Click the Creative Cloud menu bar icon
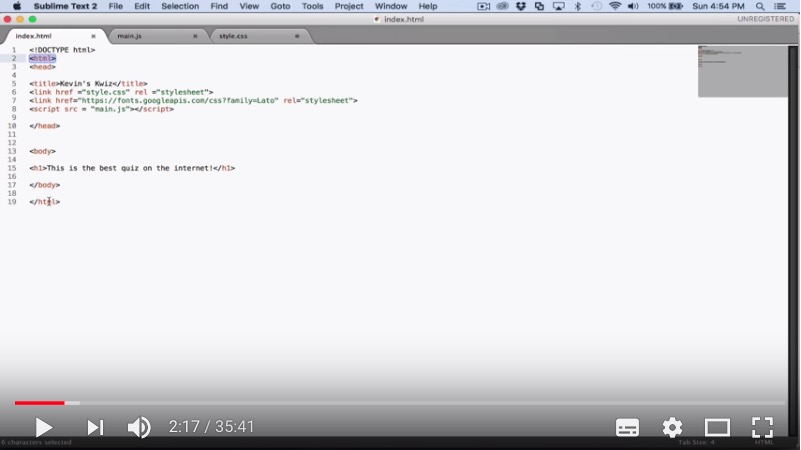 pyautogui.click(x=502, y=6)
